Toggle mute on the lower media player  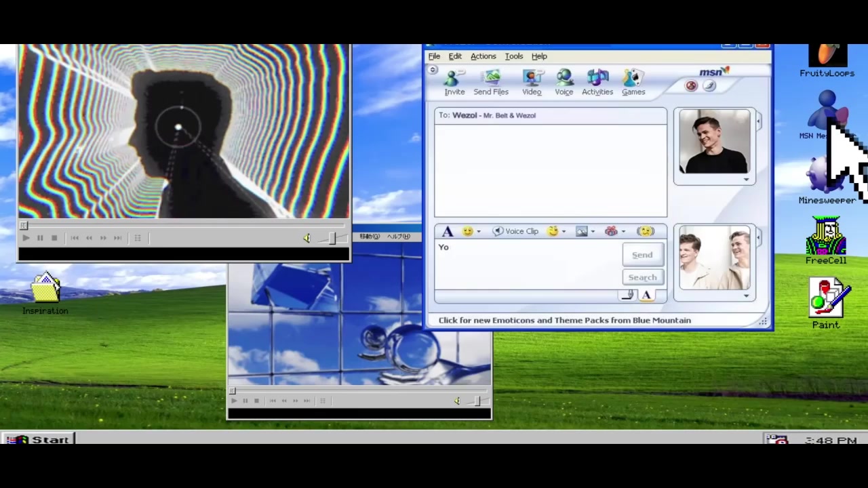click(x=457, y=401)
